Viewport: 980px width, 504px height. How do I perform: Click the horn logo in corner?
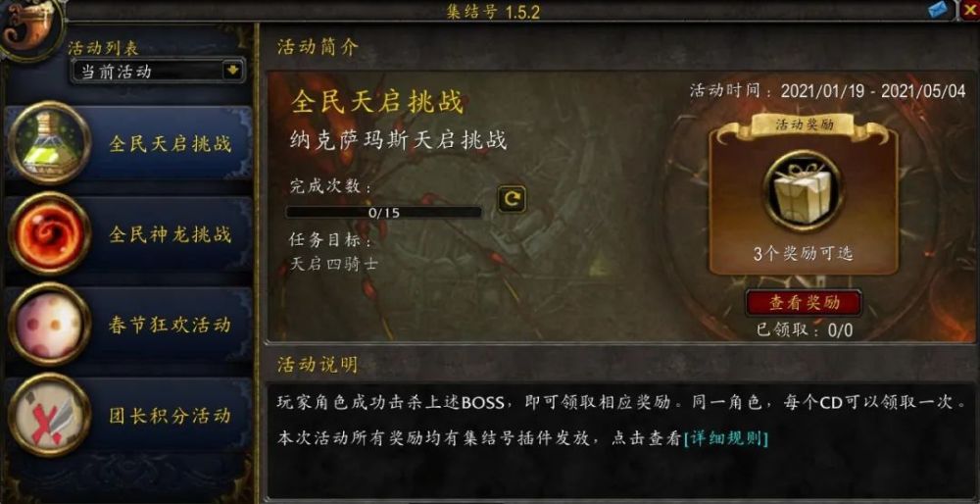click(x=31, y=28)
